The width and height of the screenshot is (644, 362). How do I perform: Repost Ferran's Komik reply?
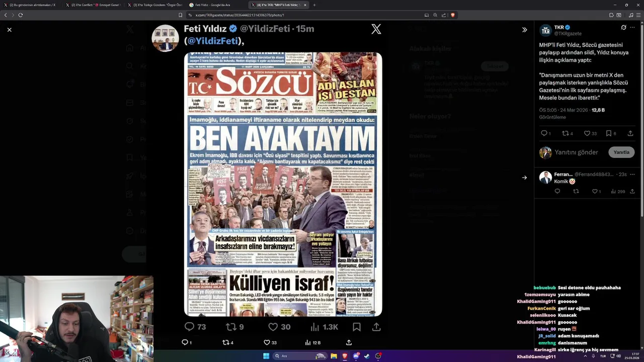(576, 191)
